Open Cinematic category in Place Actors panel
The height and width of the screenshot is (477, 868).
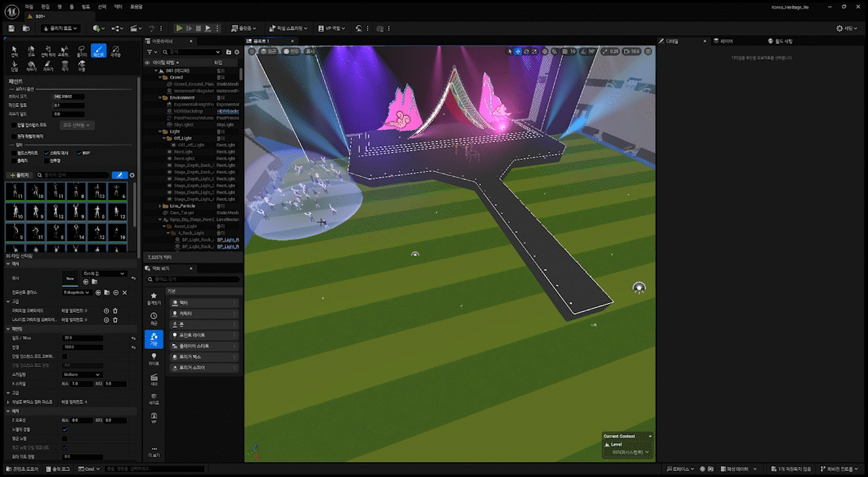coord(154,379)
